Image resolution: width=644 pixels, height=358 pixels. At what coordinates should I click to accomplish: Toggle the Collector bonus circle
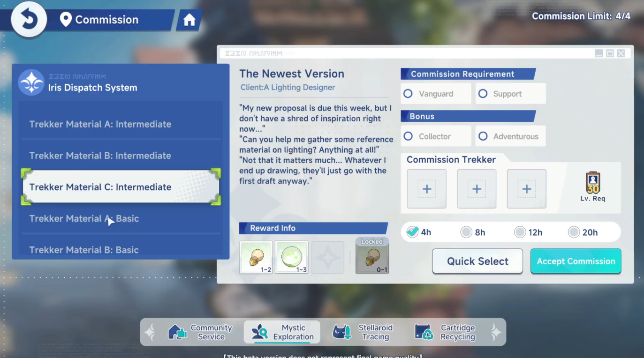[408, 136]
